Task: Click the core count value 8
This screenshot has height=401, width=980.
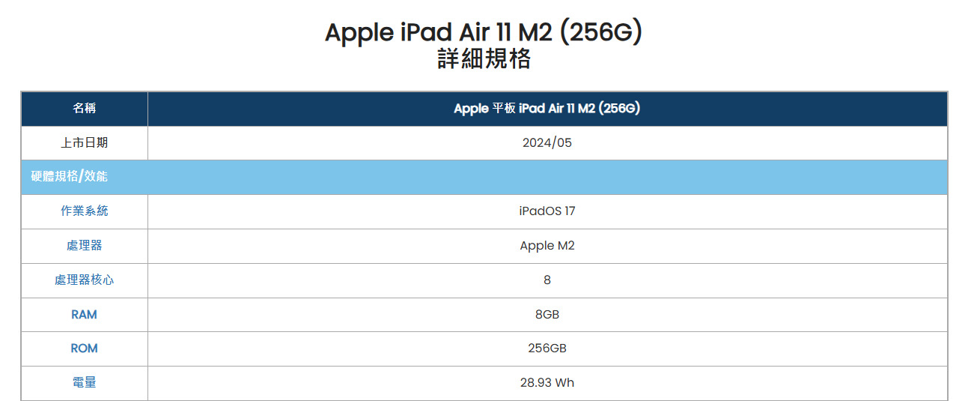Action: (547, 280)
